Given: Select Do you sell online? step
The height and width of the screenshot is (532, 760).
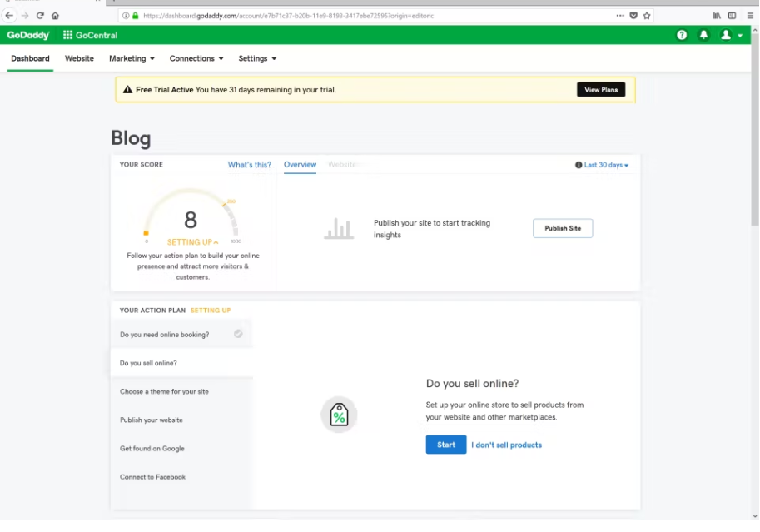Looking at the screenshot, I should (x=181, y=363).
